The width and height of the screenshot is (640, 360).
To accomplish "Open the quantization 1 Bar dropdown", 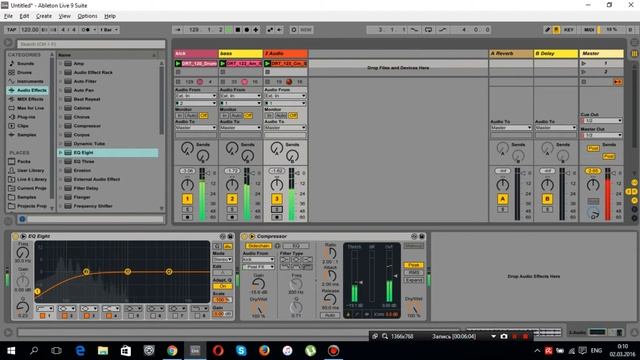I will [x=109, y=30].
